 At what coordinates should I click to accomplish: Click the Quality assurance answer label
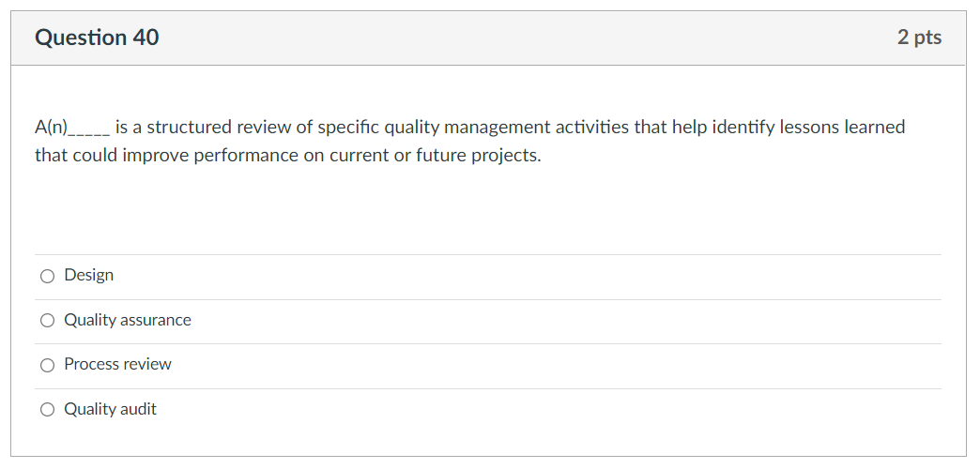[x=127, y=320]
